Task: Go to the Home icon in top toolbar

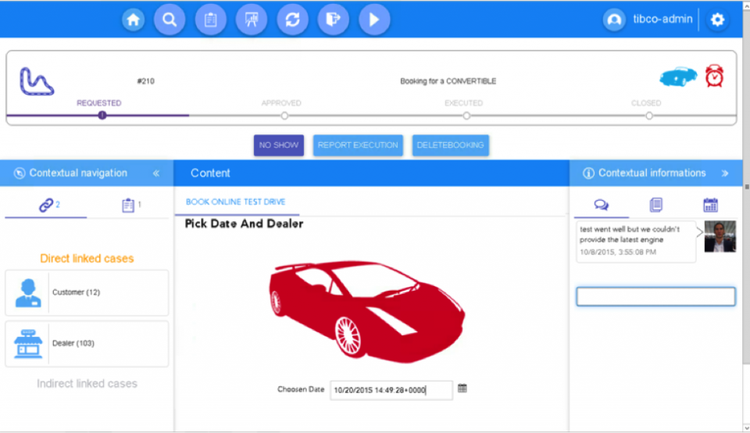Action: tap(133, 20)
